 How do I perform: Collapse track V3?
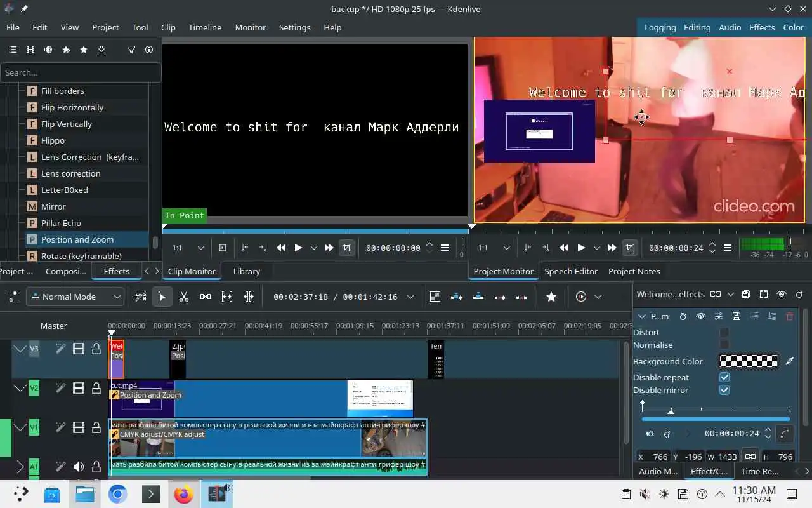tap(20, 349)
